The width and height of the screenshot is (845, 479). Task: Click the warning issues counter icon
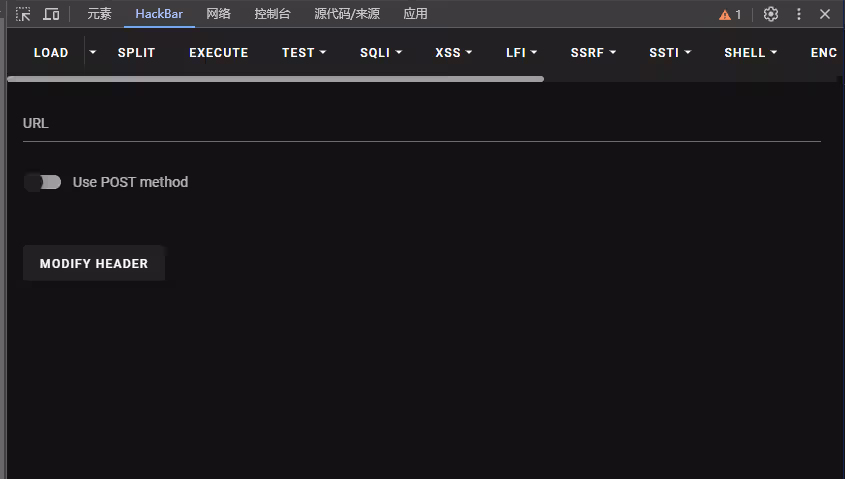730,15
